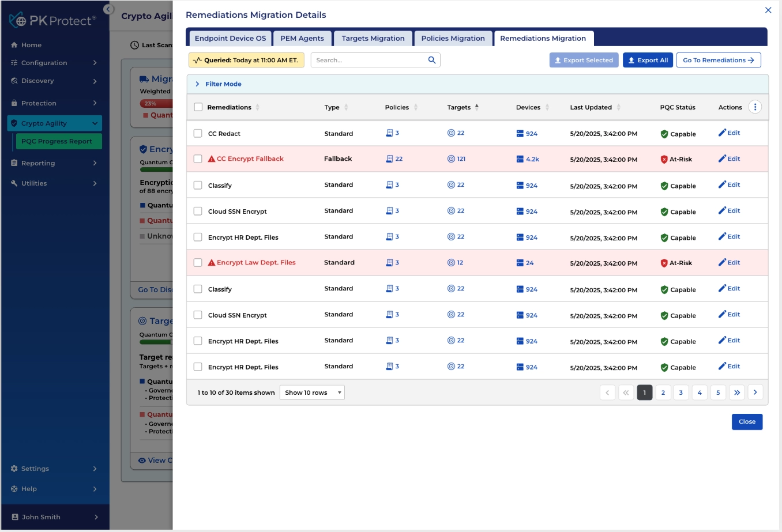Viewport: 782px width, 532px height.
Task: Open the PEM Agents tab
Action: [302, 39]
